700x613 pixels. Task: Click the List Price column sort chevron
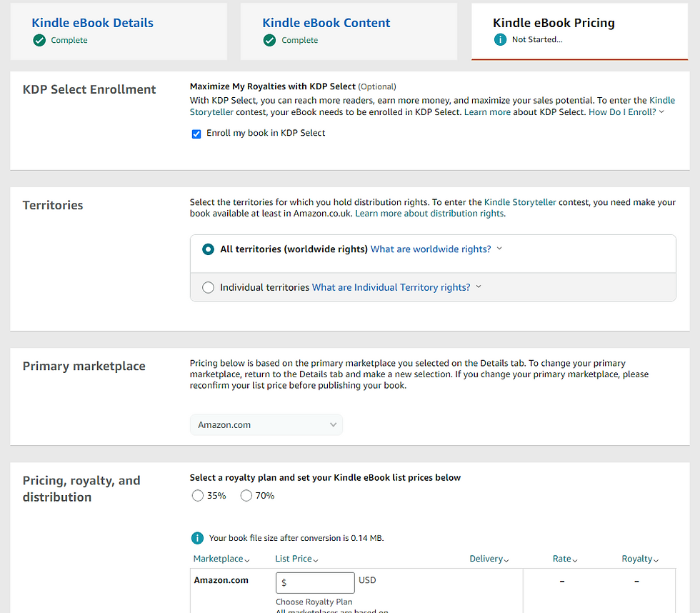(x=315, y=558)
